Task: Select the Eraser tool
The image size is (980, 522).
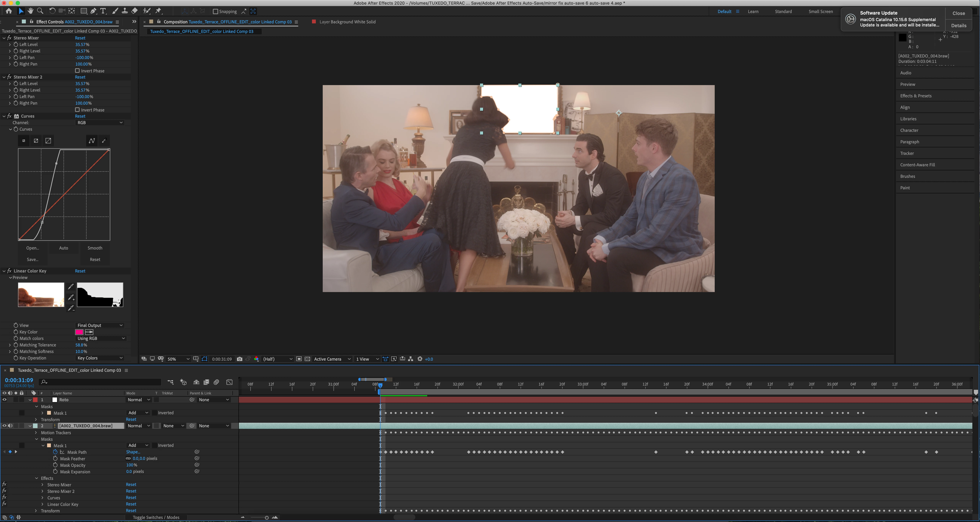Action: click(135, 11)
